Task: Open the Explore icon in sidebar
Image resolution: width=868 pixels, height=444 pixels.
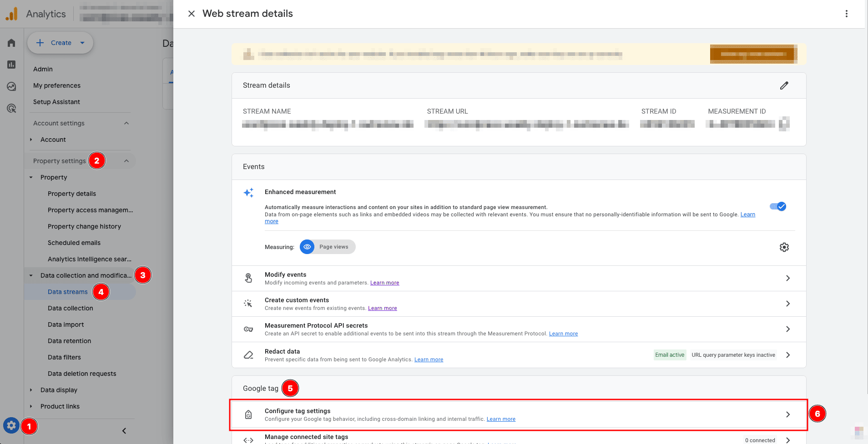Action: pos(11,86)
